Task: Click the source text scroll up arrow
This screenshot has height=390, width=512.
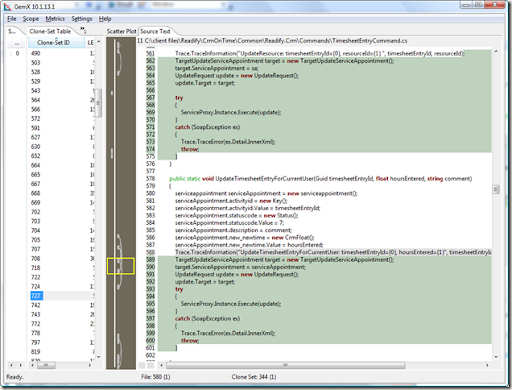Action: pyautogui.click(x=496, y=51)
